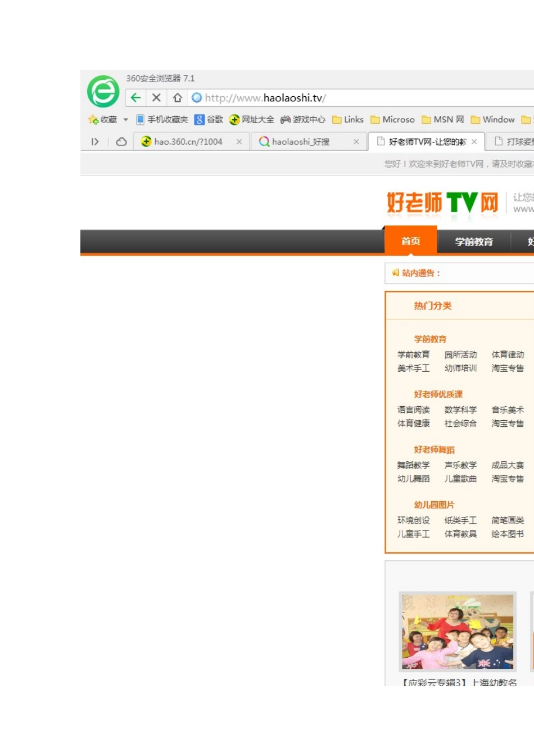The height and width of the screenshot is (756, 534).
Task: Open 体育教具 link
Action: click(x=460, y=534)
